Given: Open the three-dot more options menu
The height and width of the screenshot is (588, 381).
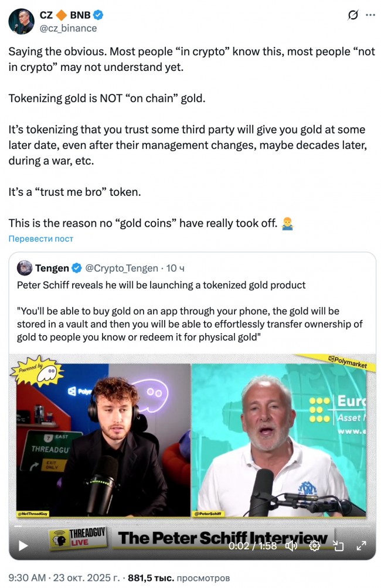Looking at the screenshot, I should tap(370, 15).
